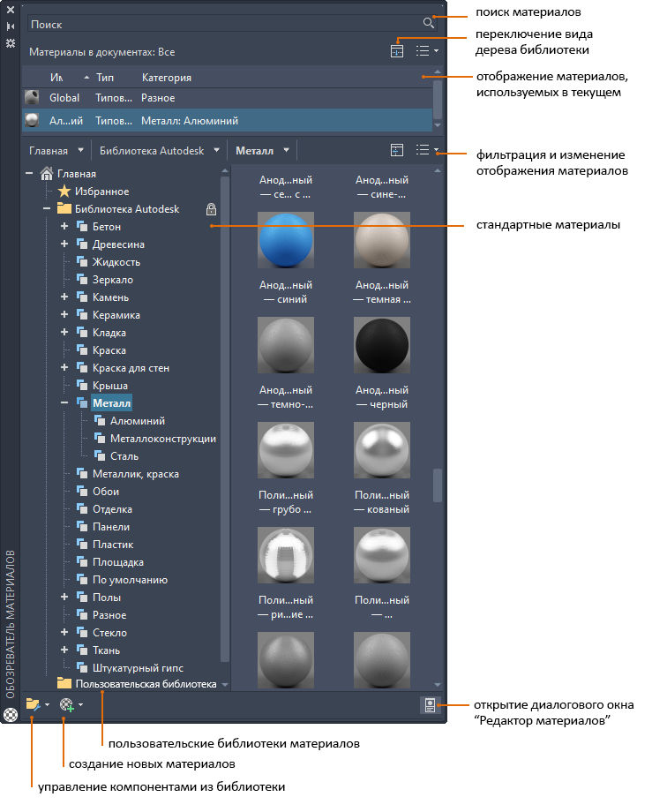This screenshot has width=652, height=812.
Task: Open the Material Editor dialog icon
Action: point(430,705)
